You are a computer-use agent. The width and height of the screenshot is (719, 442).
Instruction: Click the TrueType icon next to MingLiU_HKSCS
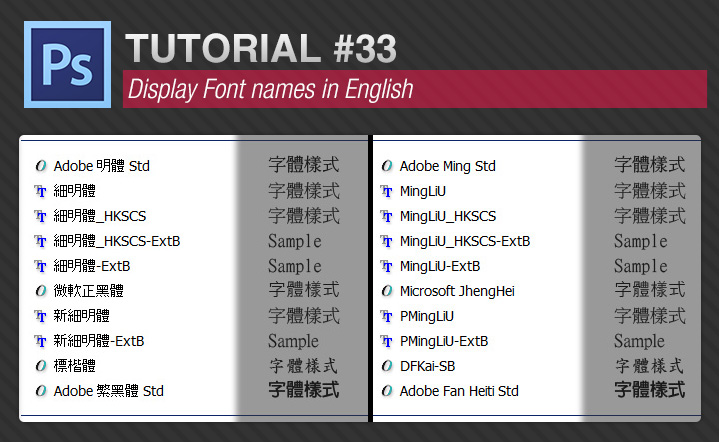click(x=387, y=216)
